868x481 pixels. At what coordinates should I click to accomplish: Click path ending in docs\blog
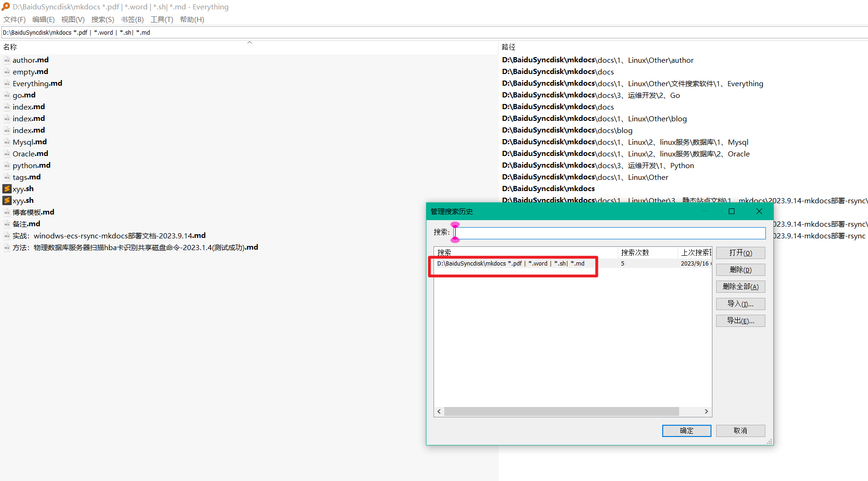567,130
